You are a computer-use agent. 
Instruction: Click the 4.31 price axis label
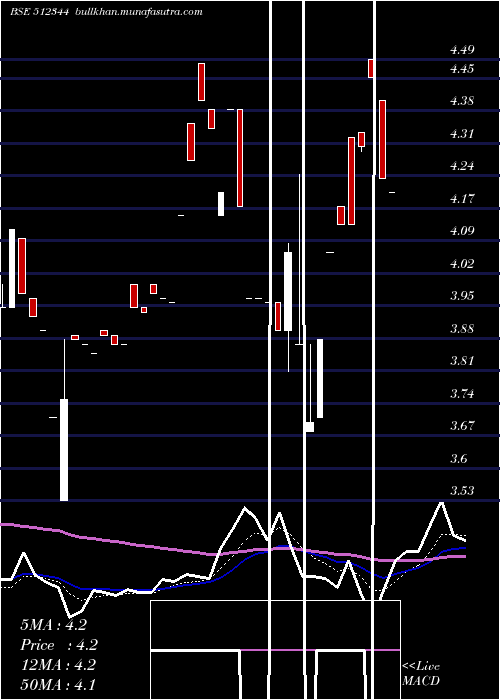[x=462, y=133]
